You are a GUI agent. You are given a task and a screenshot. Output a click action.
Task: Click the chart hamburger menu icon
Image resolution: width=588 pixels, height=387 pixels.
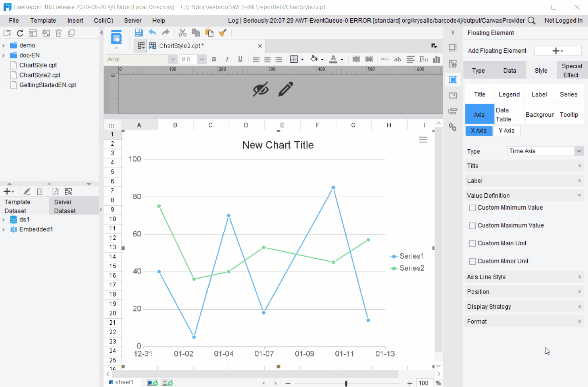[423, 140]
